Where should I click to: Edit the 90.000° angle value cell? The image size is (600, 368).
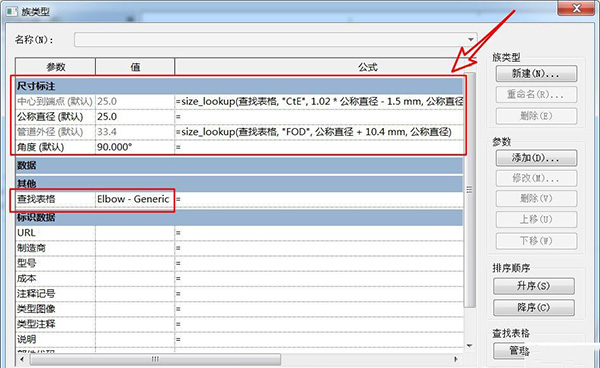click(135, 147)
